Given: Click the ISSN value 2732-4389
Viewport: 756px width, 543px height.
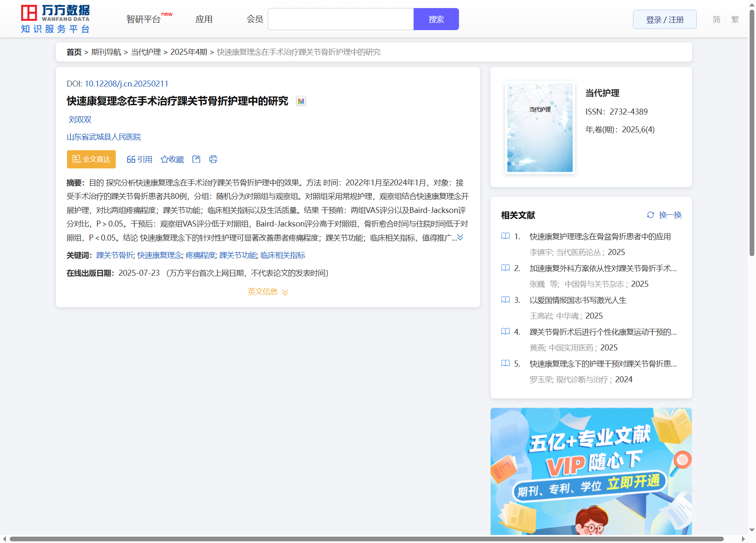Looking at the screenshot, I should coord(629,112).
